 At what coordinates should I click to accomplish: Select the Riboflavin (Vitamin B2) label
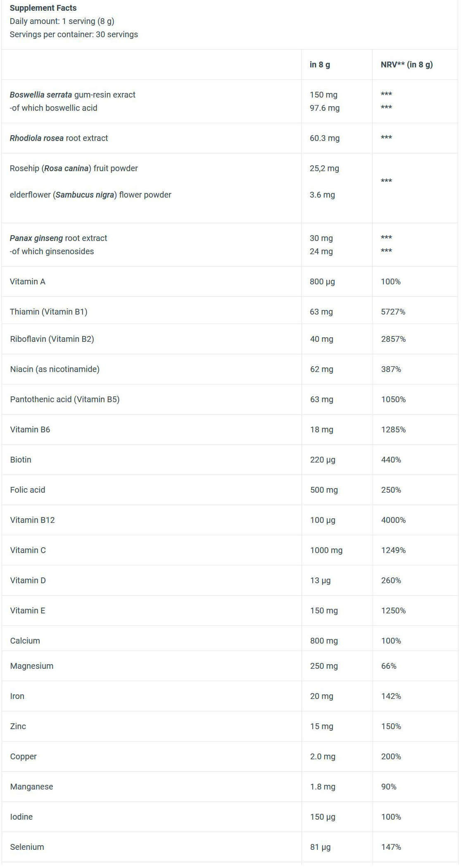coord(52,339)
